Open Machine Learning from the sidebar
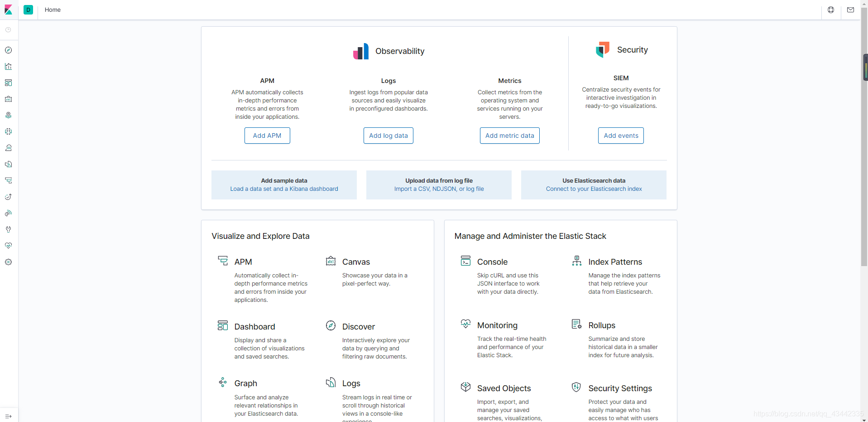Viewport: 868px width, 422px height. [x=8, y=132]
